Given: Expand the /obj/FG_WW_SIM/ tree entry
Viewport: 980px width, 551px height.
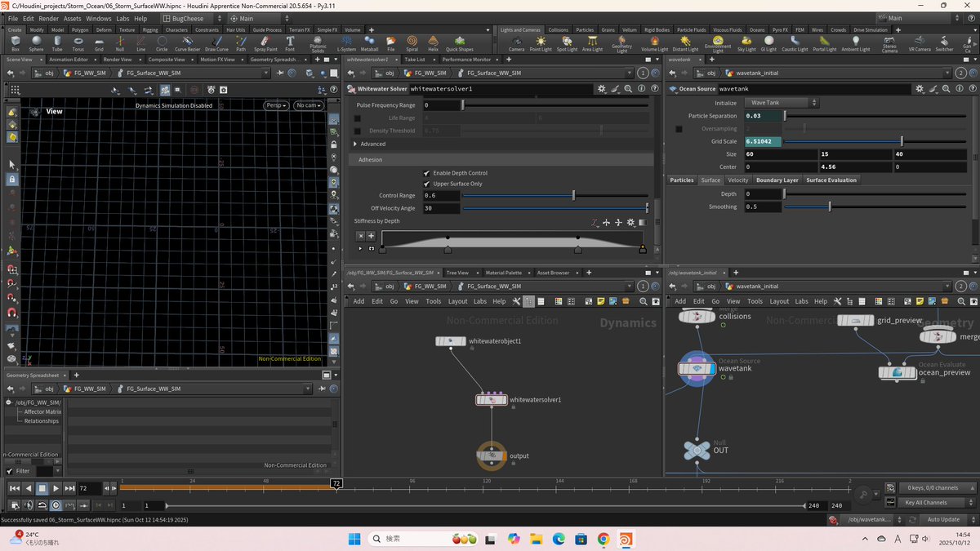Looking at the screenshot, I should (x=9, y=402).
